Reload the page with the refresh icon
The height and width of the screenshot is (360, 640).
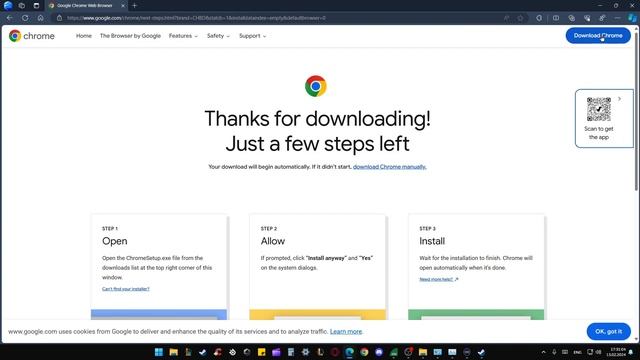tap(25, 18)
